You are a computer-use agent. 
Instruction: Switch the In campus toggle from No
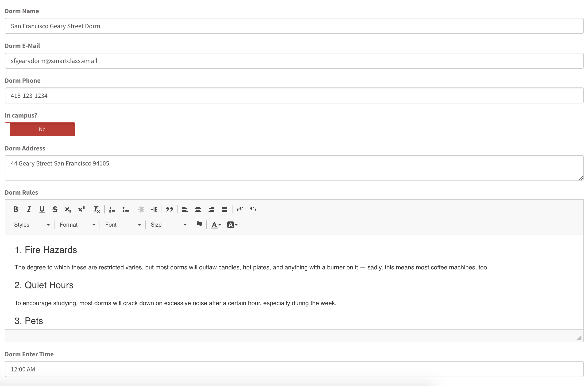40,129
